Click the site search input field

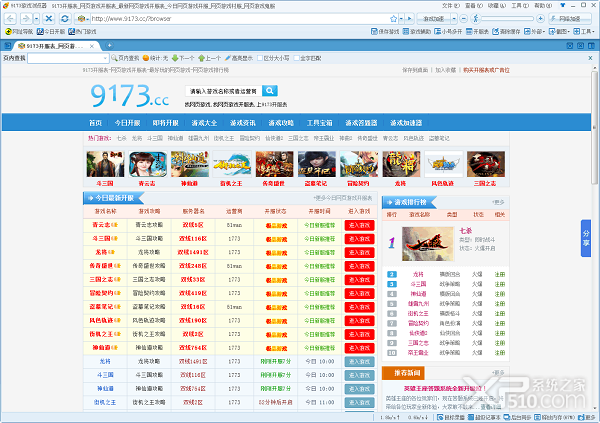pyautogui.click(x=223, y=91)
